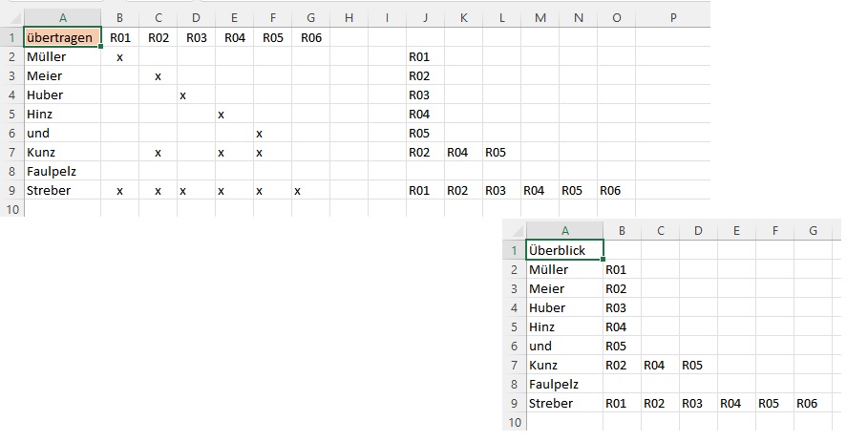868x442 pixels.
Task: Select cell O9 R06 in übertragen sheet
Action: 616,190
